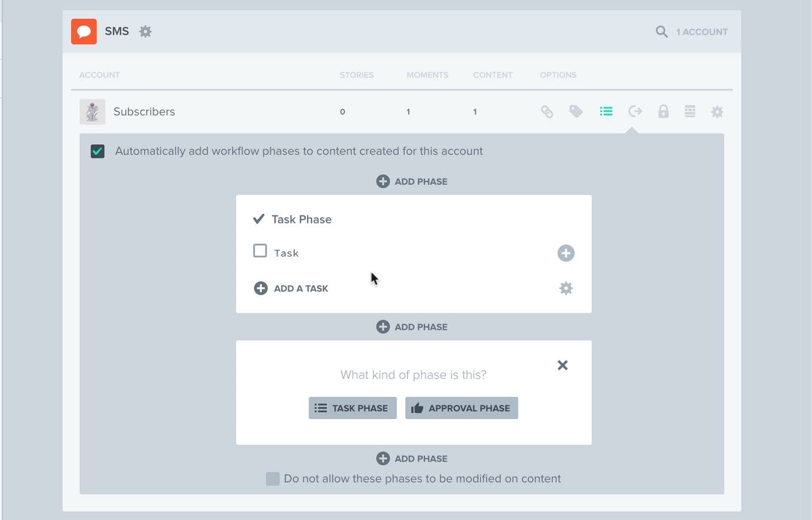This screenshot has height=520, width=812.
Task: Click the Subscribers account avatar
Action: point(92,112)
